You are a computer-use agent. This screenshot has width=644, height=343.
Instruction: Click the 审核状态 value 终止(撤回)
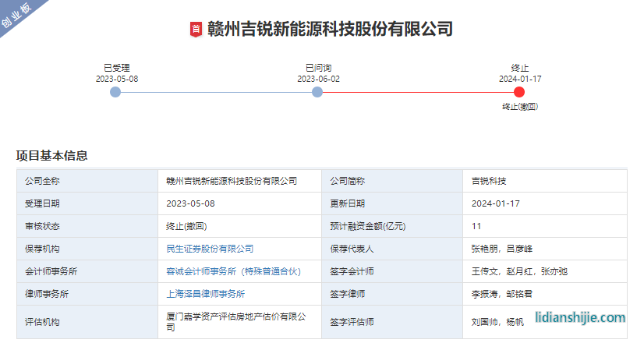coord(187,226)
